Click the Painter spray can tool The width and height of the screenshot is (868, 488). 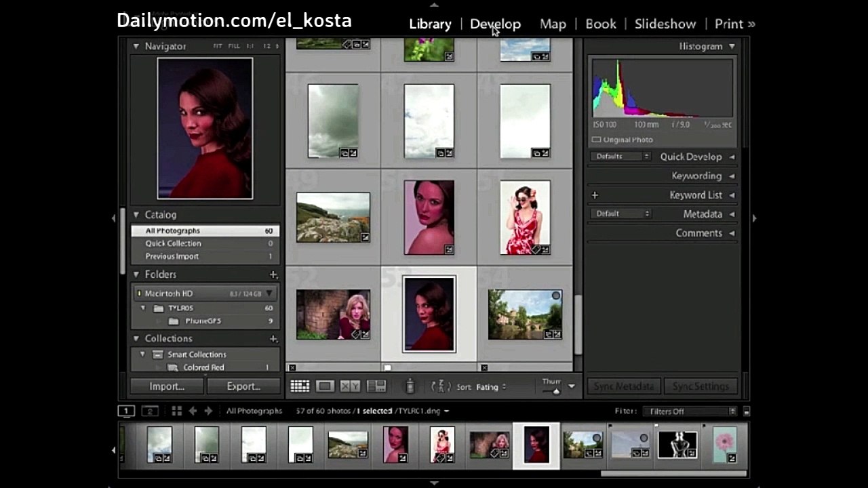[x=410, y=386]
